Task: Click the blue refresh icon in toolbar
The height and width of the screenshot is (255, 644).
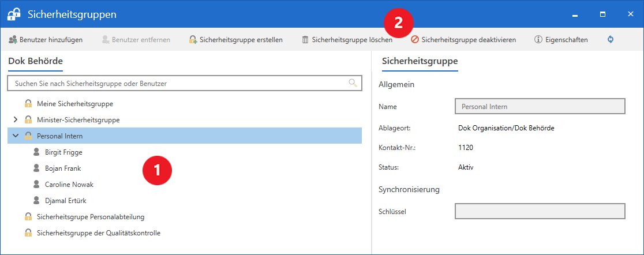Action: point(611,40)
